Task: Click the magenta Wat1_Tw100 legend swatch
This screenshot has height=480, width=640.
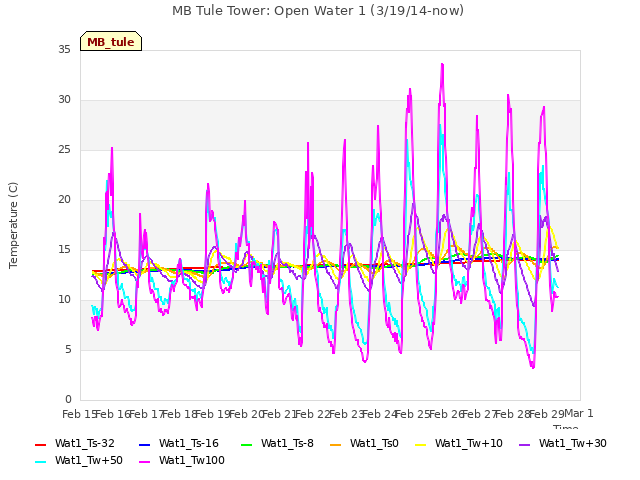Action: (145, 462)
